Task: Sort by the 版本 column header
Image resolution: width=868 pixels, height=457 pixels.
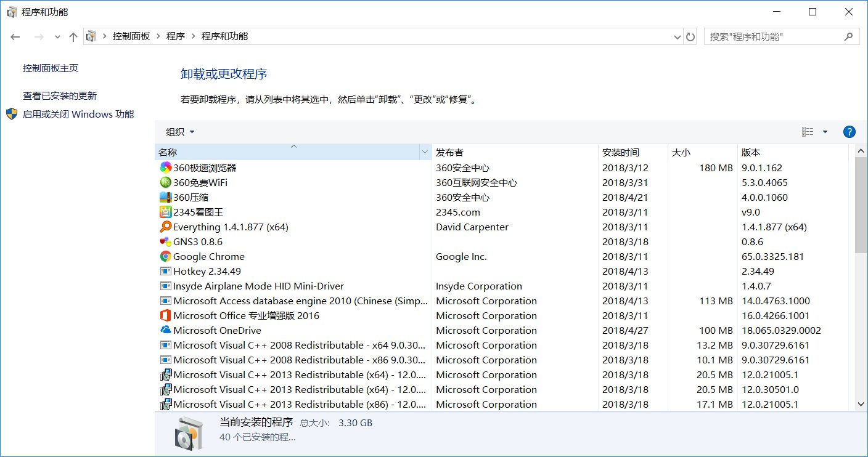Action: pos(793,152)
